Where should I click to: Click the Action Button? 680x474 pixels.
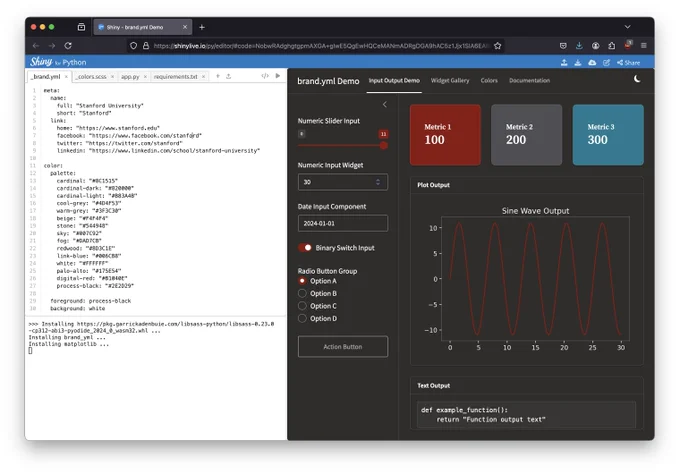[343, 347]
